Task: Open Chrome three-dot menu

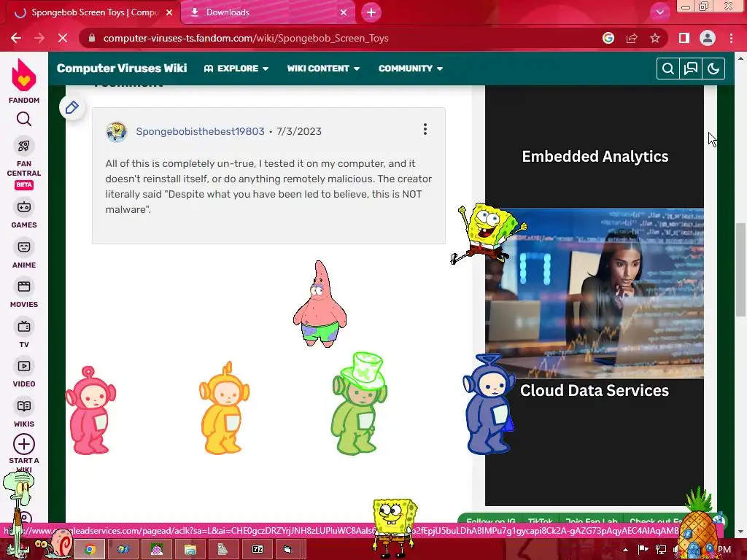Action: point(731,38)
